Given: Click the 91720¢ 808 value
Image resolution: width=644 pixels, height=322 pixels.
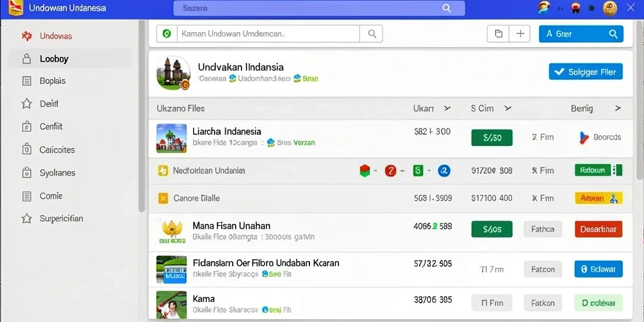Looking at the screenshot, I should [x=492, y=170].
